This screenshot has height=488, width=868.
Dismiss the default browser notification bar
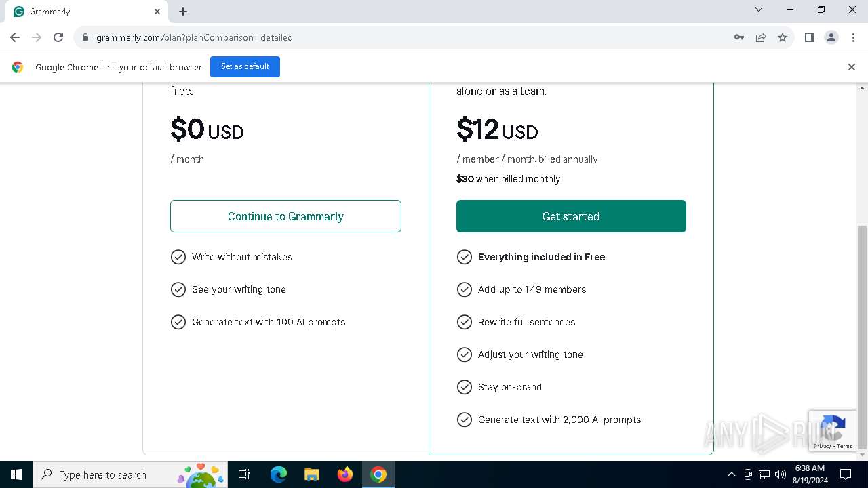pyautogui.click(x=852, y=67)
